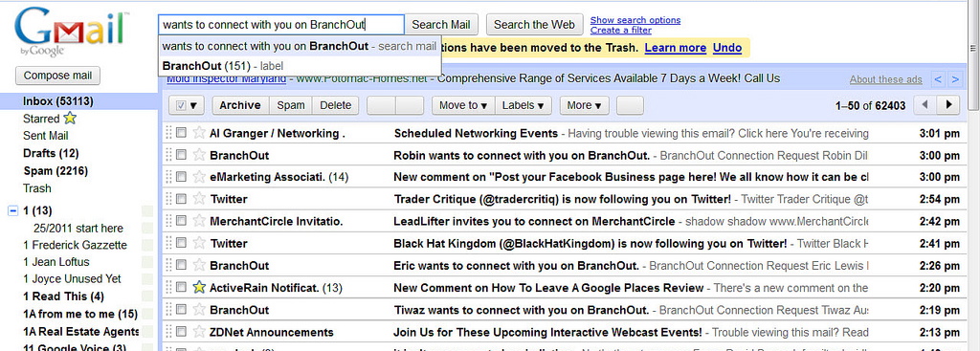
Task: Tick checkbox for Robin BranchOut email
Action: click(181, 154)
